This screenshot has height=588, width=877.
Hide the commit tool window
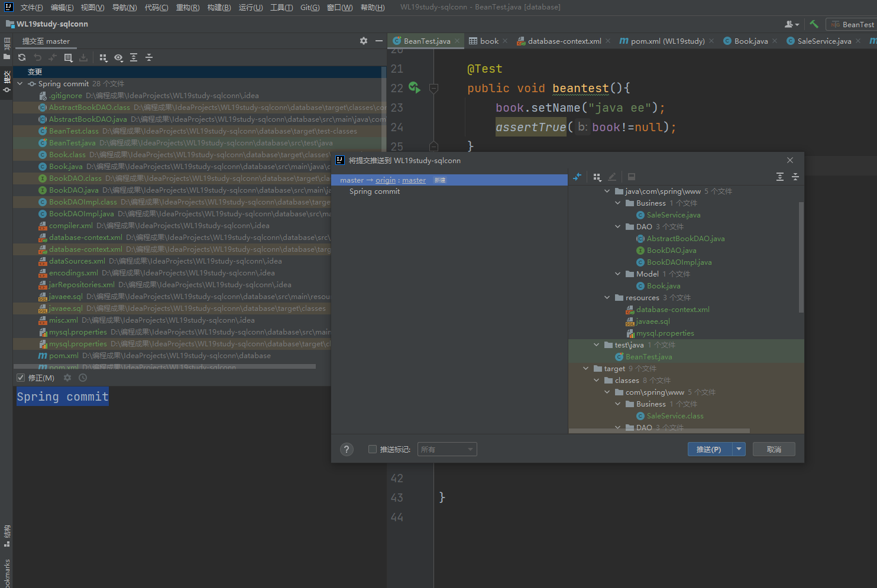(379, 41)
